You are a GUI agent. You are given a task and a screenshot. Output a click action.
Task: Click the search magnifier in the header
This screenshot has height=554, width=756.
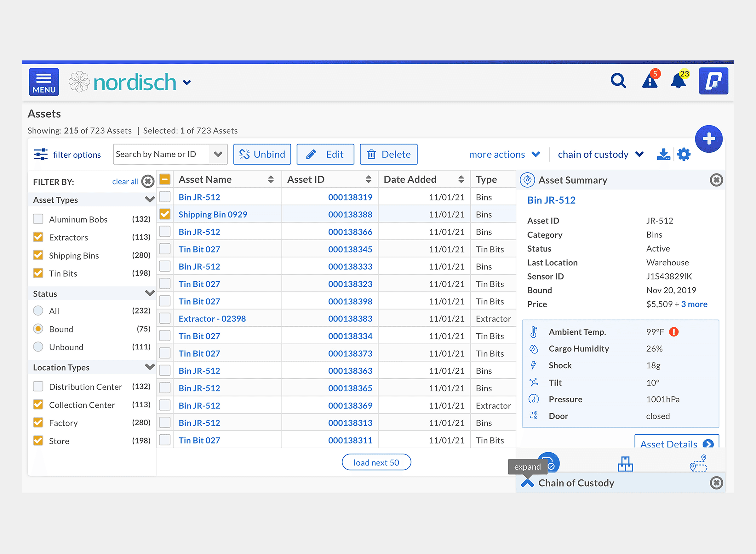pyautogui.click(x=618, y=81)
